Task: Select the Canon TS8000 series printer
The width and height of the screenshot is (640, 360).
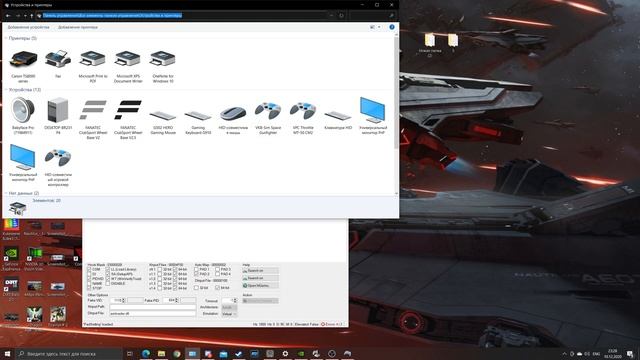Action: point(23,67)
